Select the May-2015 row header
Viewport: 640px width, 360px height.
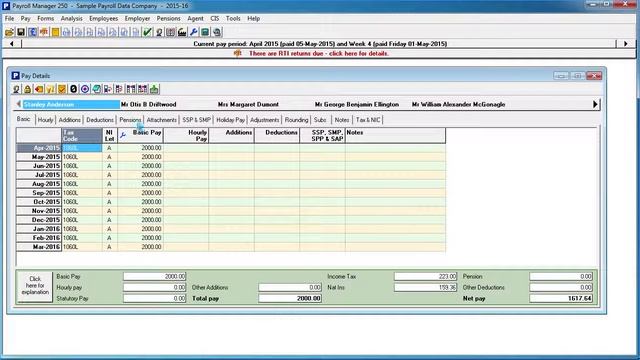39,157
